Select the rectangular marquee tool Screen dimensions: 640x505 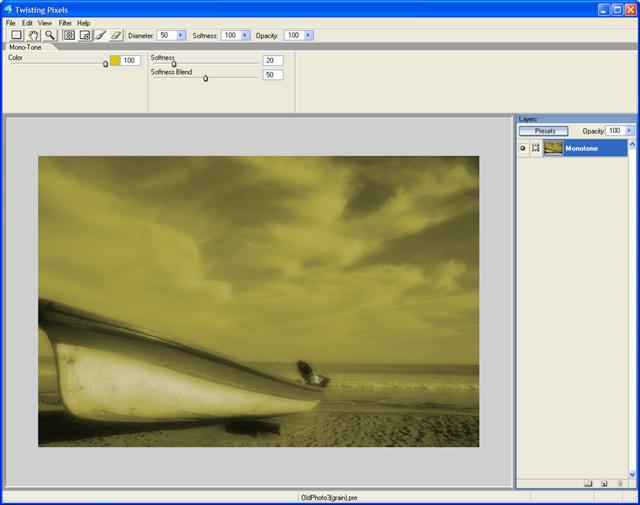[x=16, y=35]
